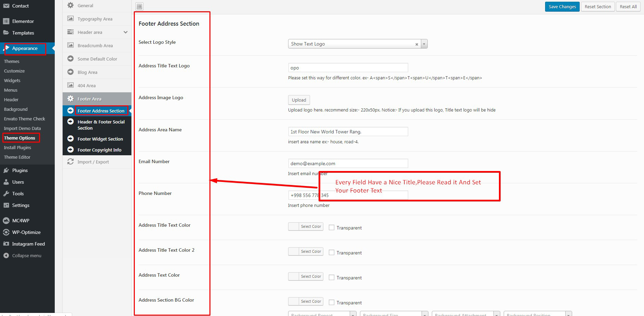Click the Address Area Name field
644x316 pixels.
point(348,132)
